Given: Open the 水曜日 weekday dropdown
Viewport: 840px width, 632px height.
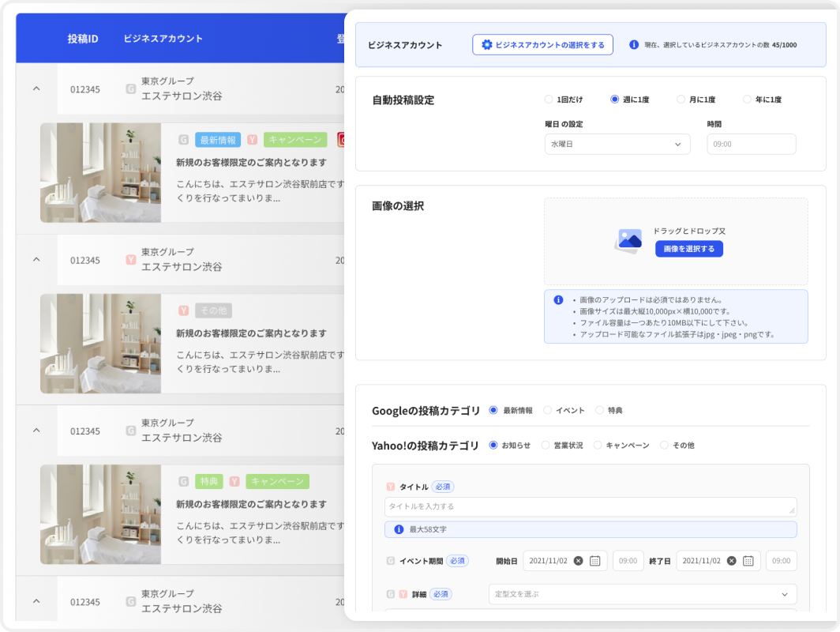Looking at the screenshot, I should [617, 145].
